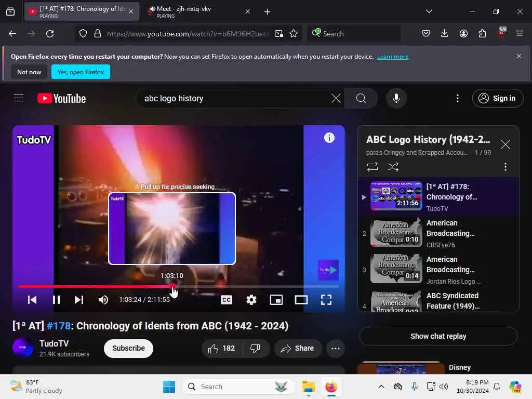Open video settings gear
Viewport: 532px width, 399px height.
point(251,300)
